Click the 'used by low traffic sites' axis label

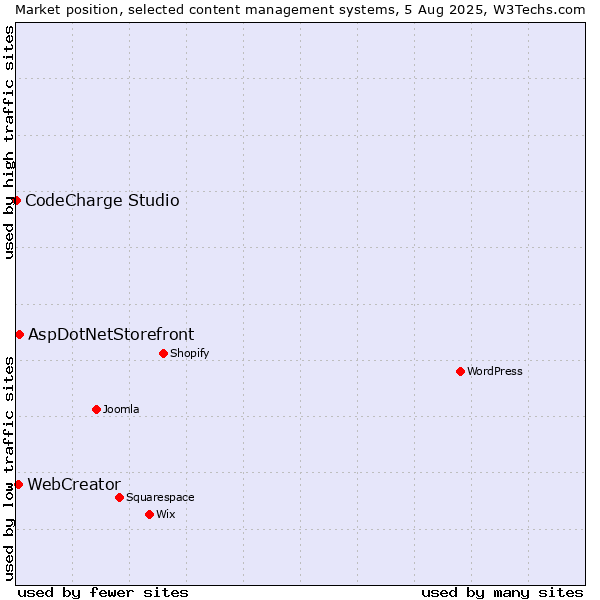[8, 469]
